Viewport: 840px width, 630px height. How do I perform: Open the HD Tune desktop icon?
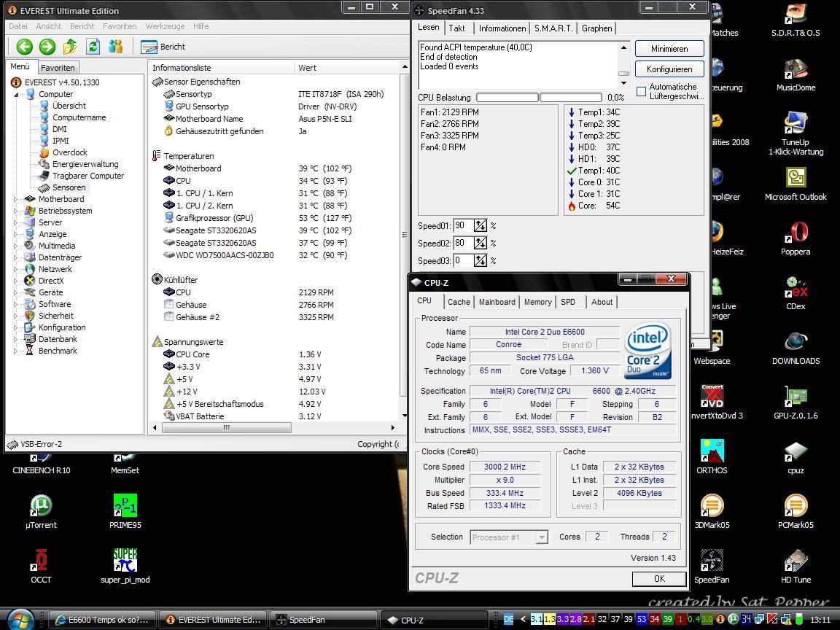click(796, 566)
